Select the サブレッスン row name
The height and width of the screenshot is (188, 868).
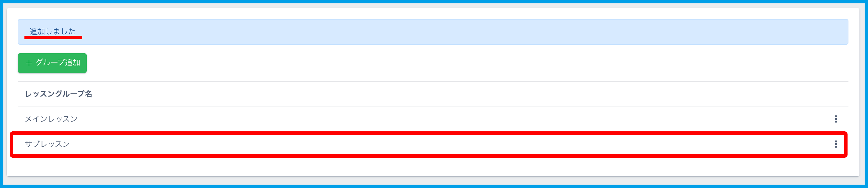click(x=47, y=144)
